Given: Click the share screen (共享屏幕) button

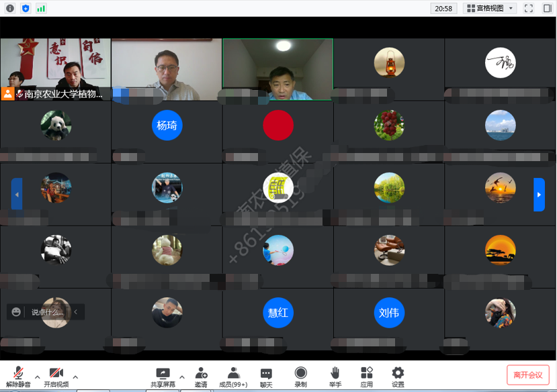Looking at the screenshot, I should pyautogui.click(x=163, y=377).
